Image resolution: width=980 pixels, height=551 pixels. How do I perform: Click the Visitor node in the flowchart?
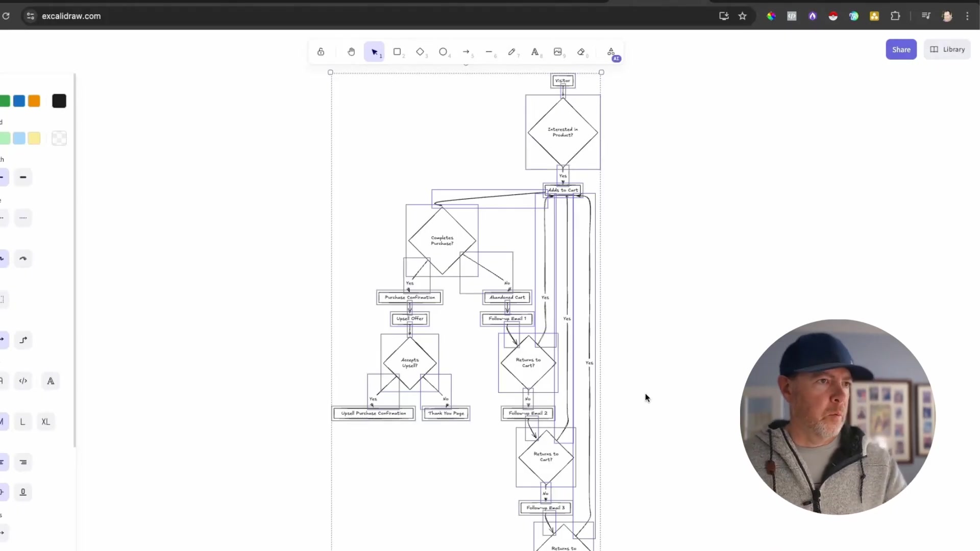pyautogui.click(x=562, y=80)
